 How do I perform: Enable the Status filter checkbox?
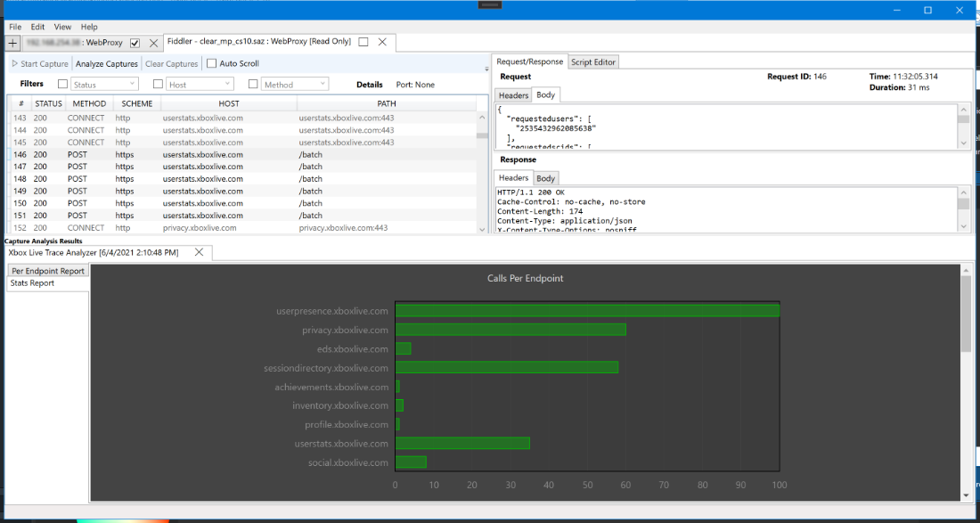pyautogui.click(x=62, y=84)
